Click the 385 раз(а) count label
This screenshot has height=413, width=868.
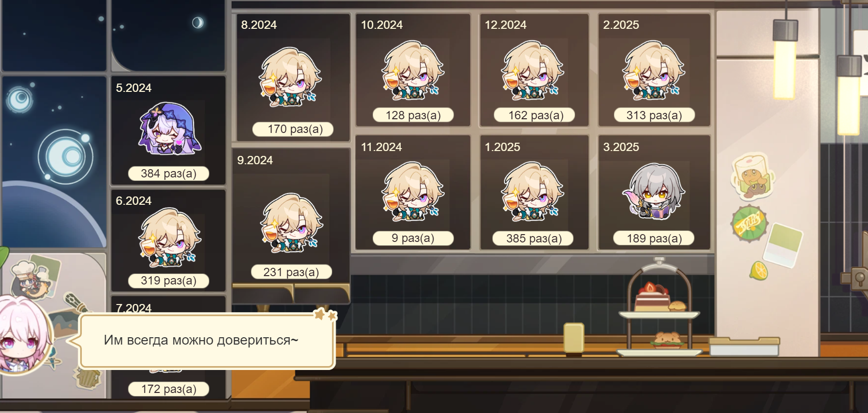pos(533,239)
